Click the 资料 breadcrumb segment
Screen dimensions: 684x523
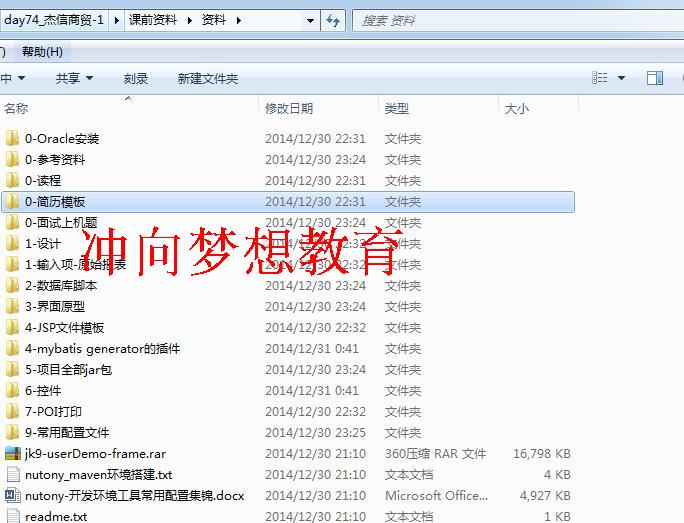(x=213, y=20)
